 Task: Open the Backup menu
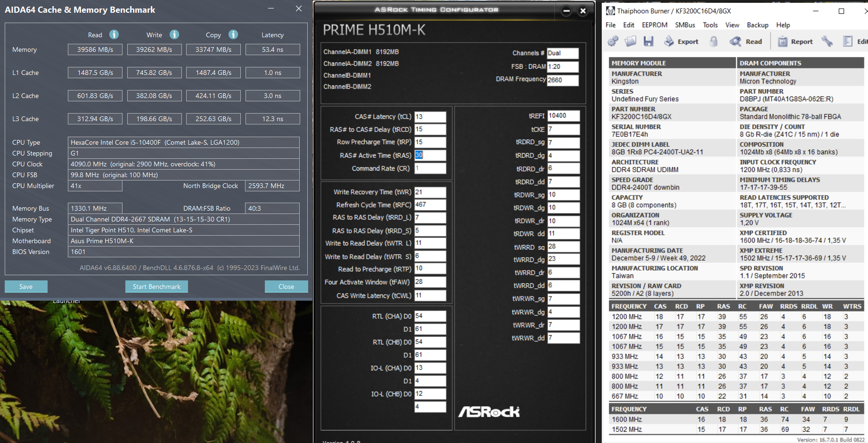point(758,25)
